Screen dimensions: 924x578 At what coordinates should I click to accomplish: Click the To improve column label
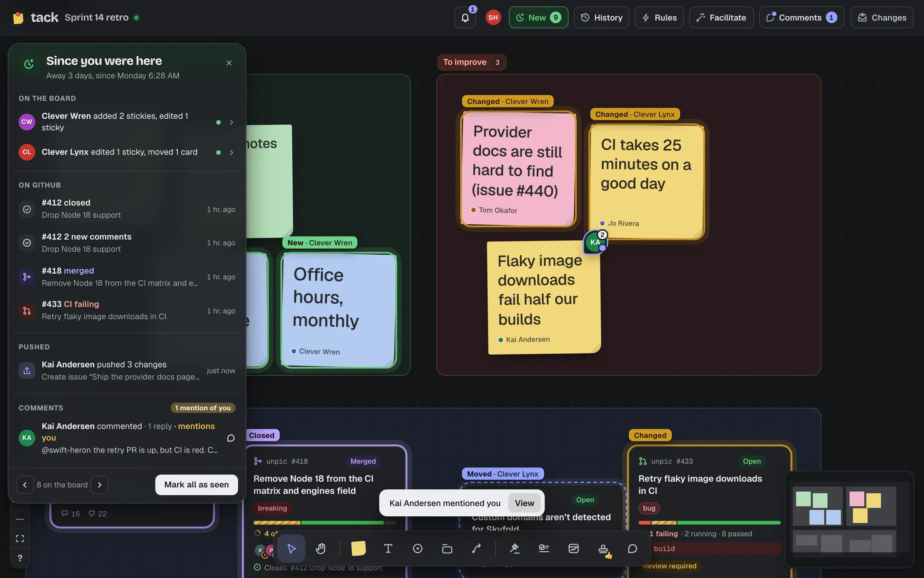point(472,62)
